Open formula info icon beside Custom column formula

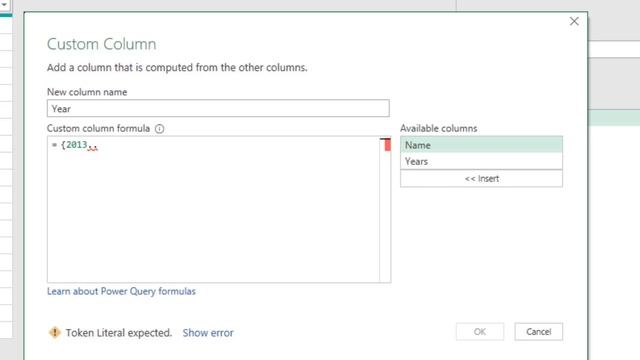[x=160, y=129]
